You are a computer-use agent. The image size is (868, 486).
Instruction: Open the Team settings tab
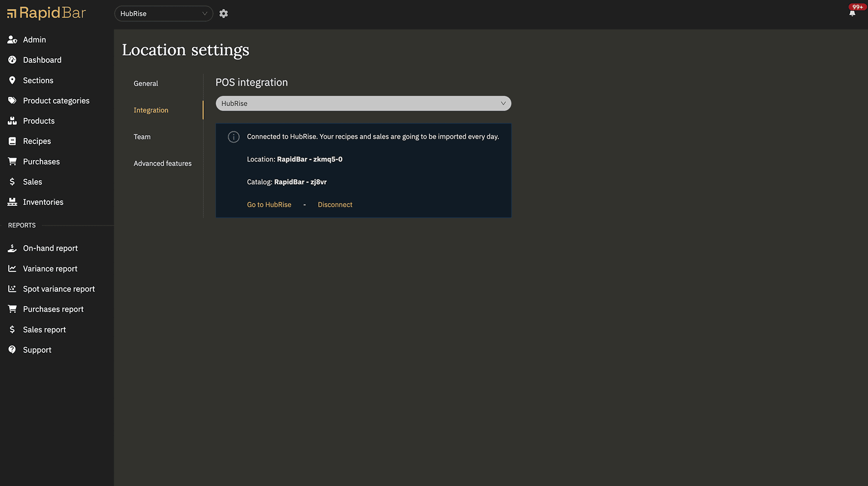[142, 137]
